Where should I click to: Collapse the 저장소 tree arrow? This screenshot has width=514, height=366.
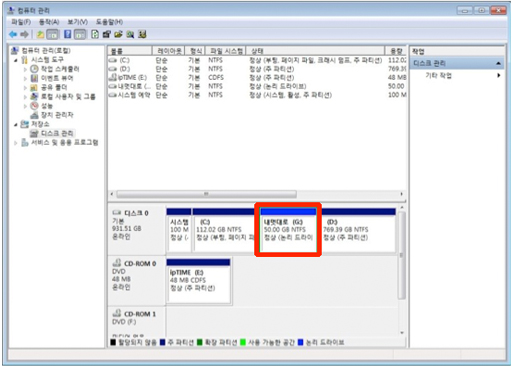[x=16, y=125]
